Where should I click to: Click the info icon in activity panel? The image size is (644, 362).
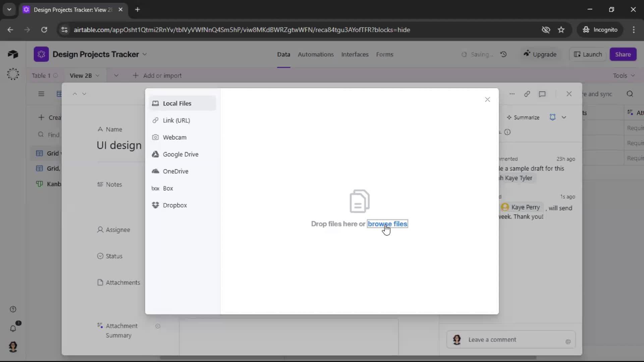point(507,132)
